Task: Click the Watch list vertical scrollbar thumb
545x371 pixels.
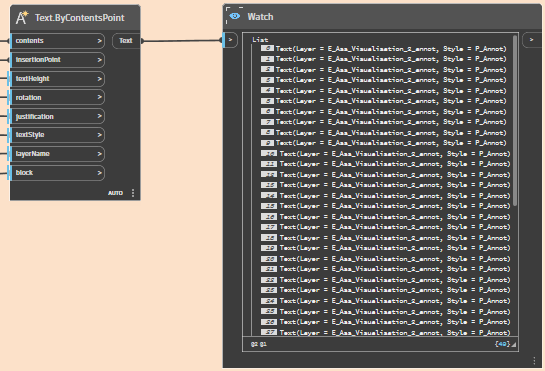Action: pos(515,120)
